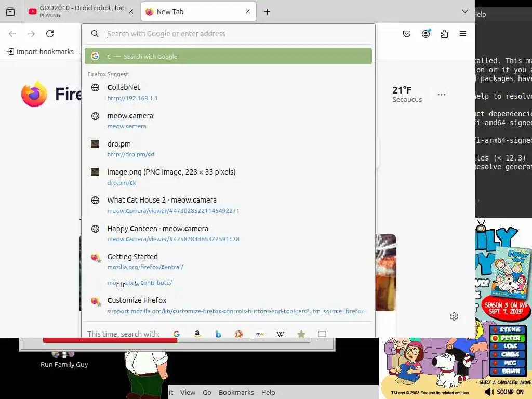532x399 pixels.
Task: Select the 'Search with Google' suggestion row
Action: click(x=228, y=56)
